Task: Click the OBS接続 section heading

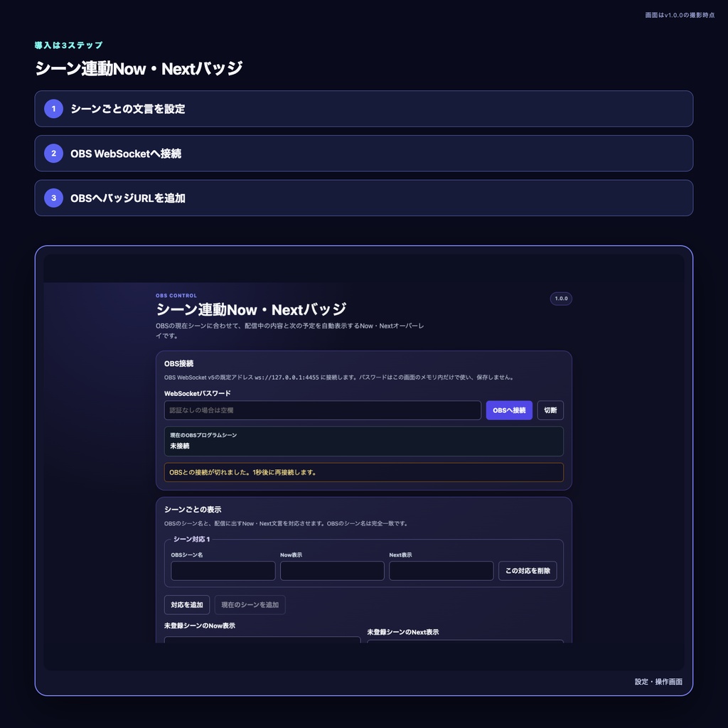Action: point(178,363)
